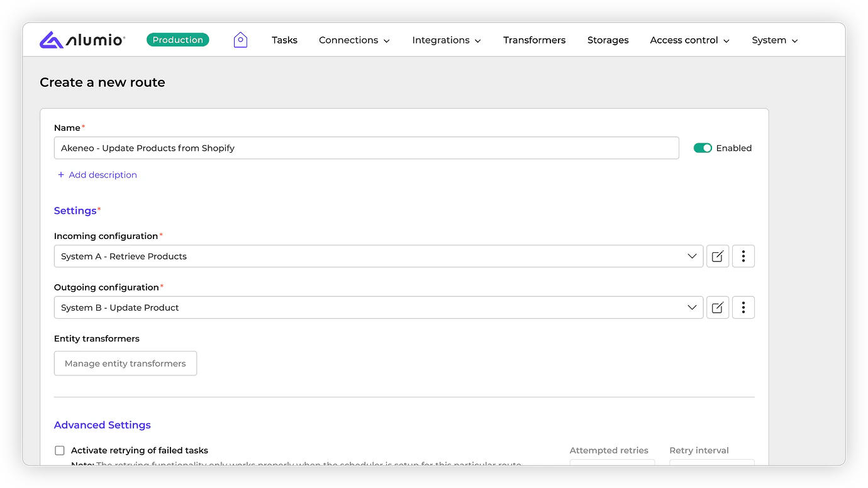Check Activate retrying of failed tasks
The image size is (868, 488).
point(60,450)
